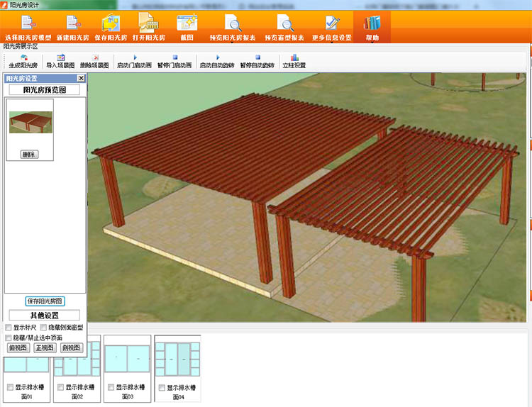Viewport: 532px width, 407px height.
Task: Check 显示排水槽 for 面02
Action: tap(61, 387)
